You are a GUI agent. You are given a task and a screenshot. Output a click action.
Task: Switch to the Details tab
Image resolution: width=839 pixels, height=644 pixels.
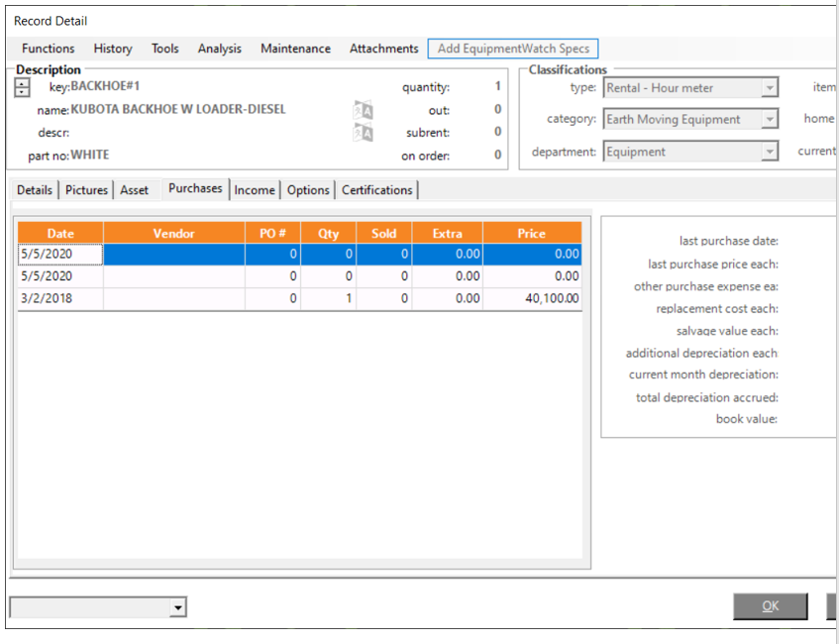35,190
